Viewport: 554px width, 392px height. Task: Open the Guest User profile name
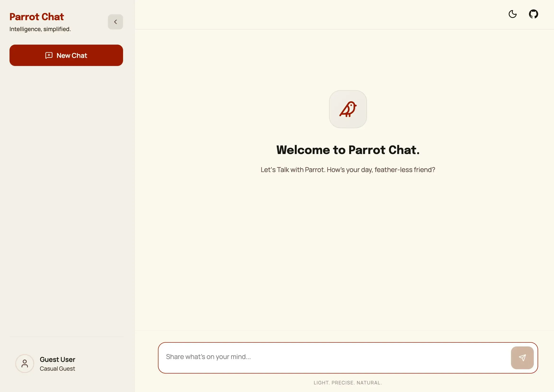(x=57, y=359)
